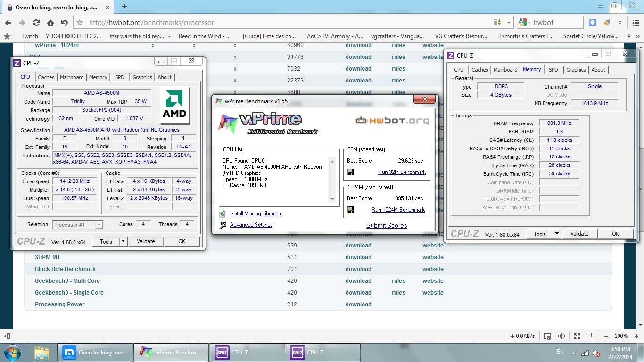Open the Processor #1 selection combo box

click(78, 225)
